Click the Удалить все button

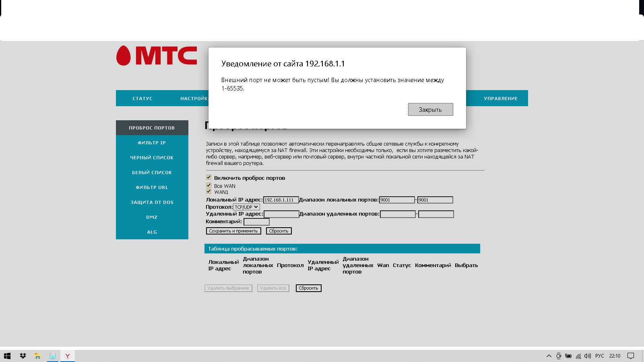click(x=273, y=288)
